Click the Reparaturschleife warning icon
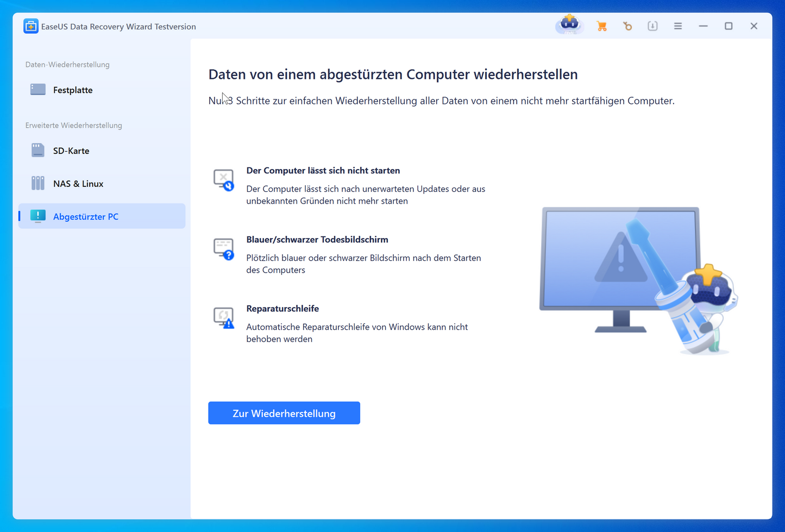 223,317
